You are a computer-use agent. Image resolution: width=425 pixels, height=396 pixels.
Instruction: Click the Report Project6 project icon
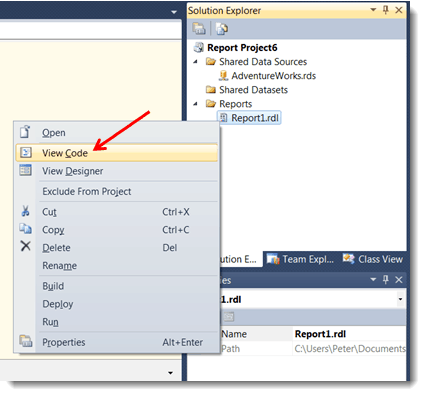pos(199,48)
